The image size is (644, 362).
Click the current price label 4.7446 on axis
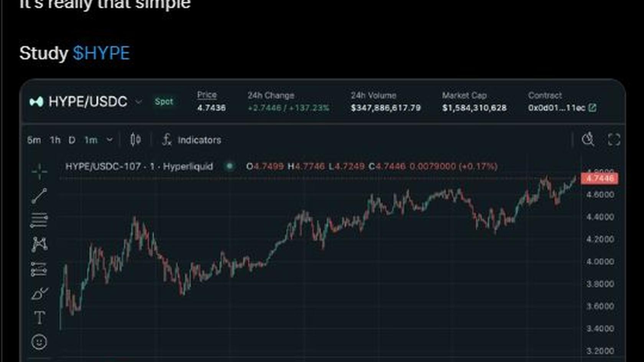click(x=600, y=178)
